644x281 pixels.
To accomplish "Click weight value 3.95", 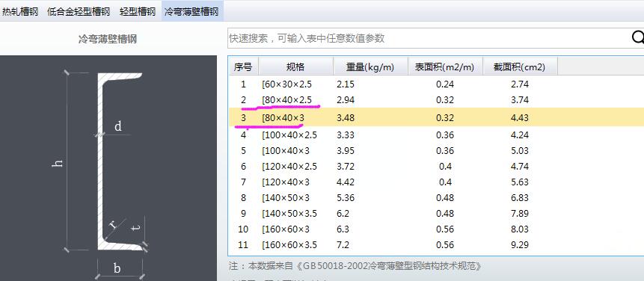I will pos(346,150).
